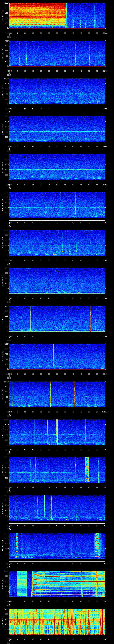
Task: Select the spectrogram panel starting at 20:03:00
Action: pos(57,546)
